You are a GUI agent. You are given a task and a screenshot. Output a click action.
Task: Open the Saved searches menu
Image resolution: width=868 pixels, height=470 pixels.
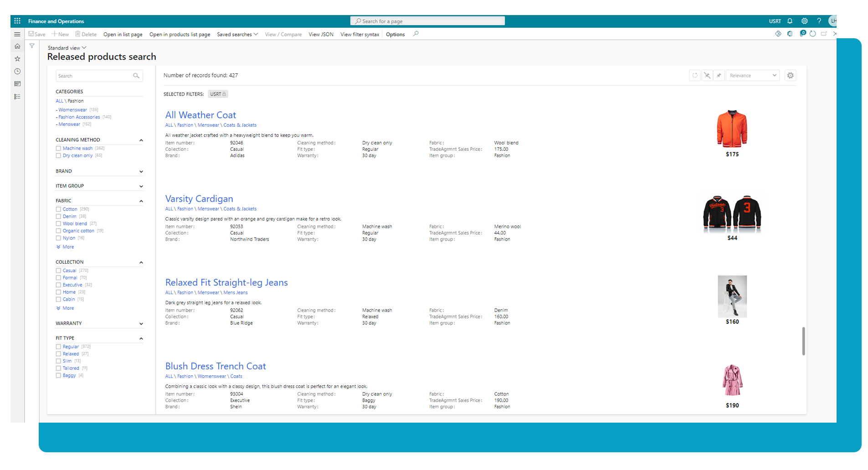tap(237, 34)
